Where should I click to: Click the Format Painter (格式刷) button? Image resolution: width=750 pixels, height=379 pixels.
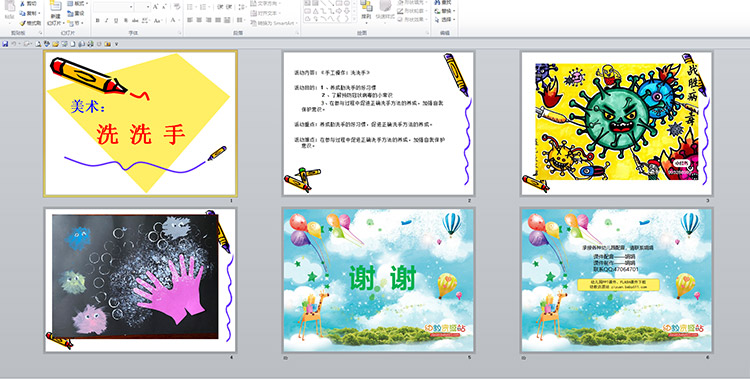(x=30, y=23)
